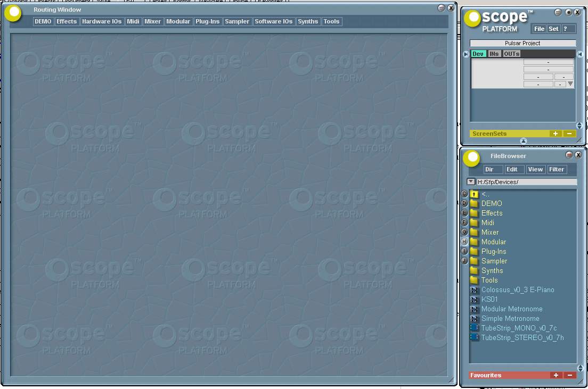Image resolution: width=588 pixels, height=389 pixels.
Task: Select the TubeStrip_MONO_v0_7c device icon
Action: [474, 328]
